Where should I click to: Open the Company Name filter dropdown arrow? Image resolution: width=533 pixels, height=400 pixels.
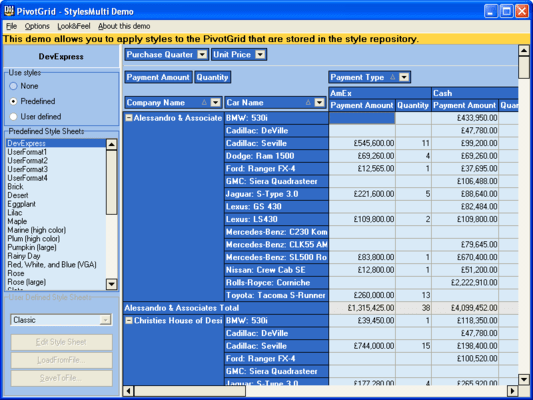[216, 102]
